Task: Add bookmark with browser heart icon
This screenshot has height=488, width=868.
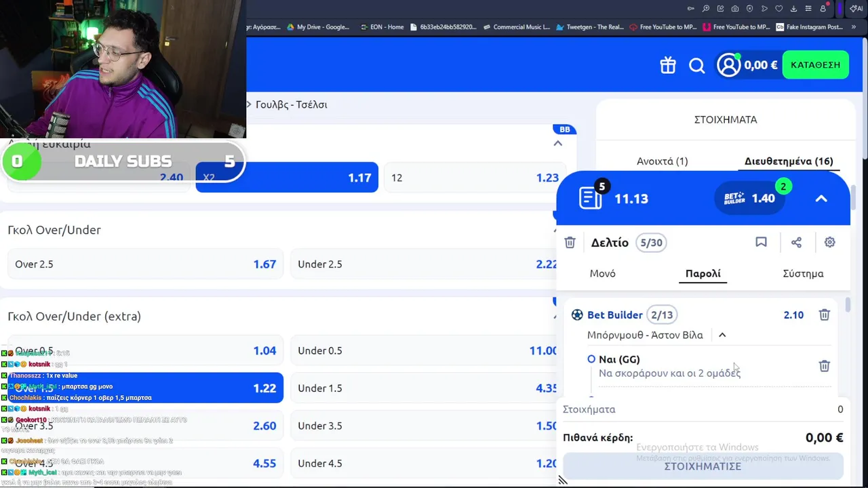Action: point(779,9)
